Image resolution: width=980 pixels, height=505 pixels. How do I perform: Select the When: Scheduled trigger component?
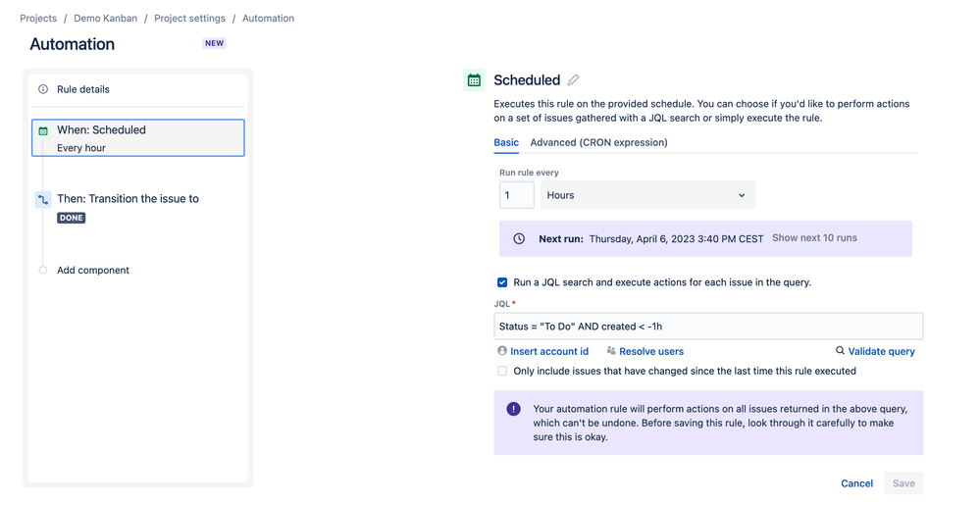[x=138, y=138]
